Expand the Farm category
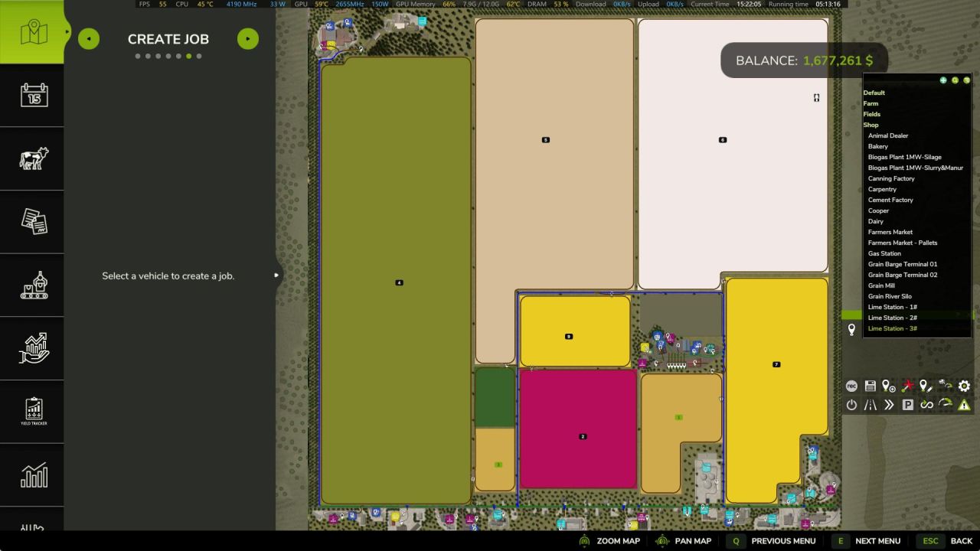The image size is (980, 551). [x=871, y=103]
